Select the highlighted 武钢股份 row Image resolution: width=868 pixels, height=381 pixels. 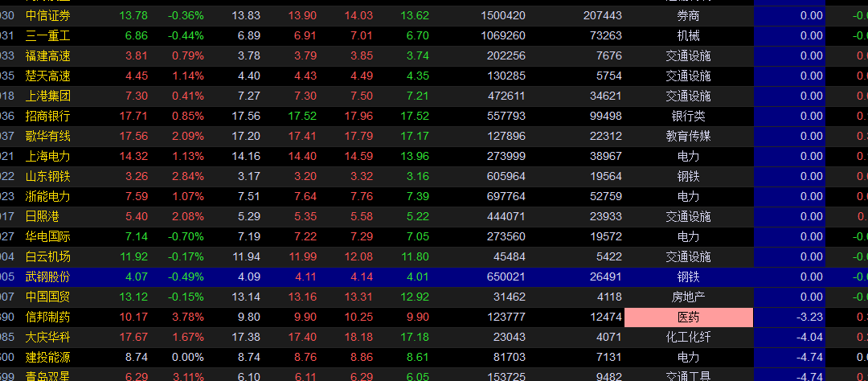pyautogui.click(x=47, y=277)
